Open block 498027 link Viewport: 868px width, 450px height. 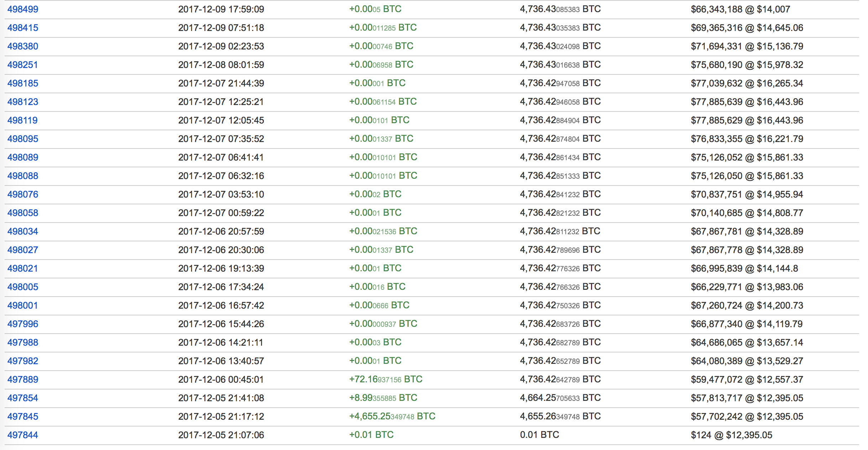click(x=23, y=250)
